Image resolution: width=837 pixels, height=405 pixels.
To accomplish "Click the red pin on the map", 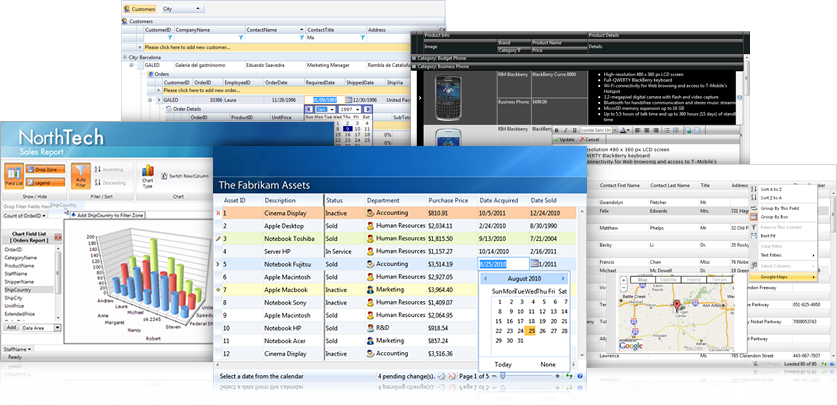I will point(677,306).
